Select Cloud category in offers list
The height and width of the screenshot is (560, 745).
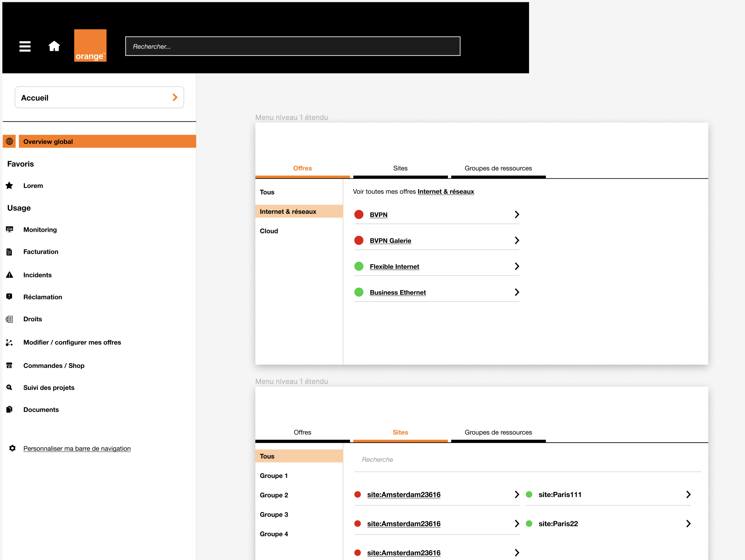(269, 231)
